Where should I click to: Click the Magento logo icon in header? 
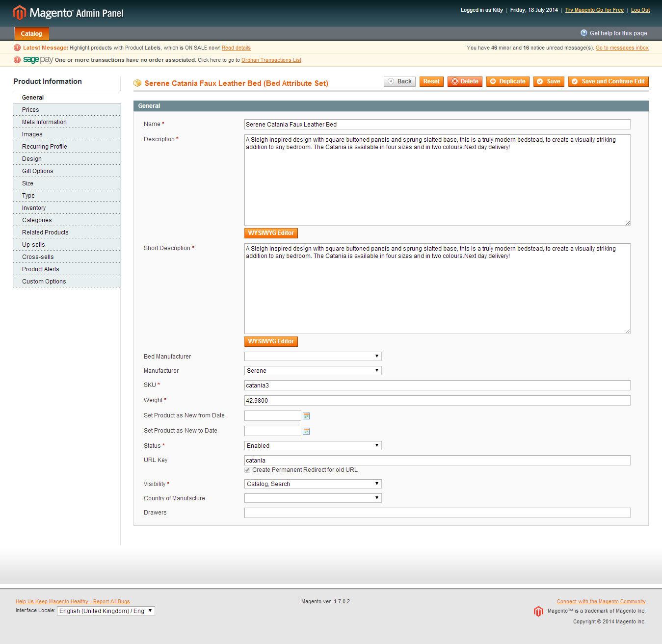click(20, 13)
